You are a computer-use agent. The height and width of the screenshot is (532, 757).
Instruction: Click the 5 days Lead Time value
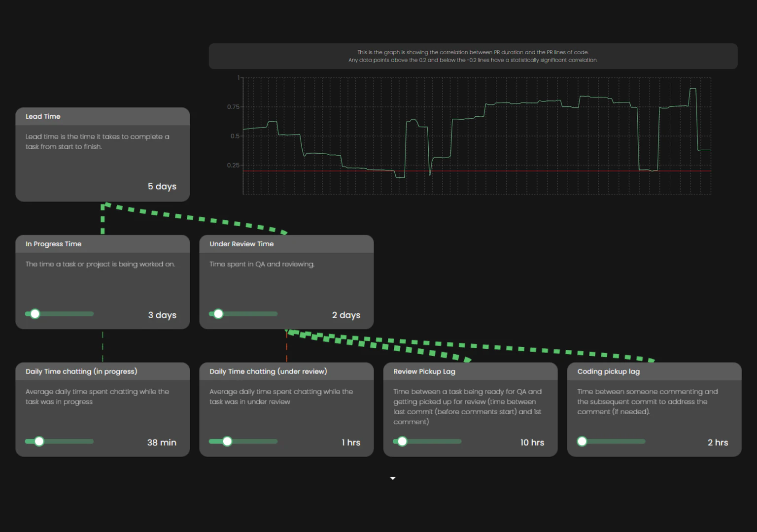tap(162, 186)
